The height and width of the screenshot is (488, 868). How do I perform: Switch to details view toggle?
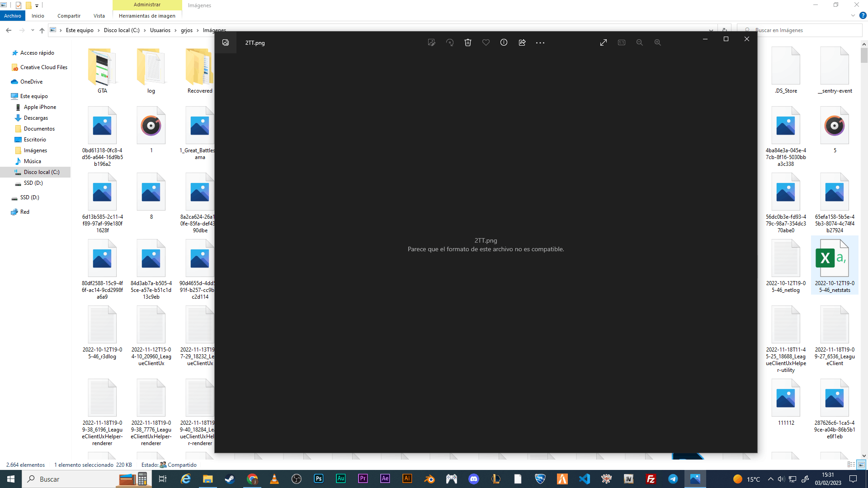pos(851,465)
